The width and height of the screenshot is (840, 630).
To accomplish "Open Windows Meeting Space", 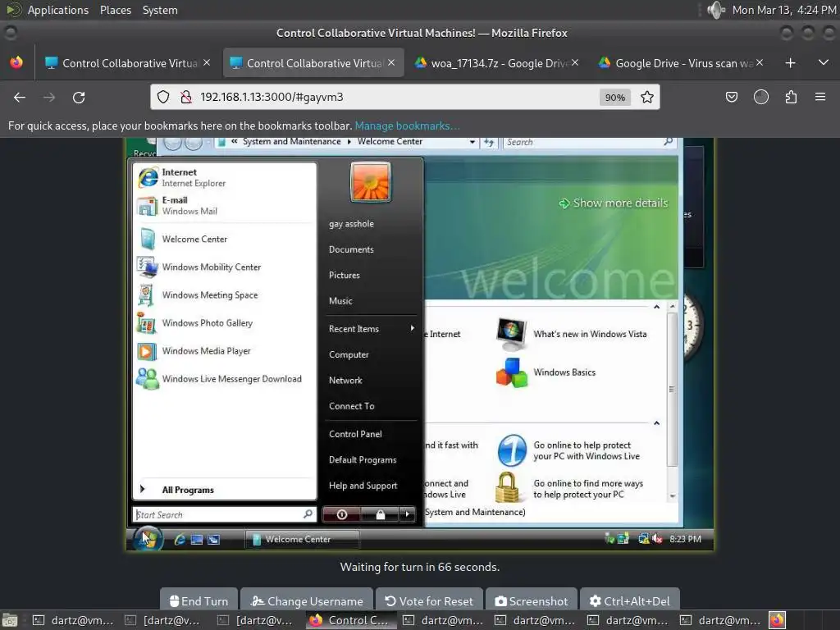I will point(224,294).
